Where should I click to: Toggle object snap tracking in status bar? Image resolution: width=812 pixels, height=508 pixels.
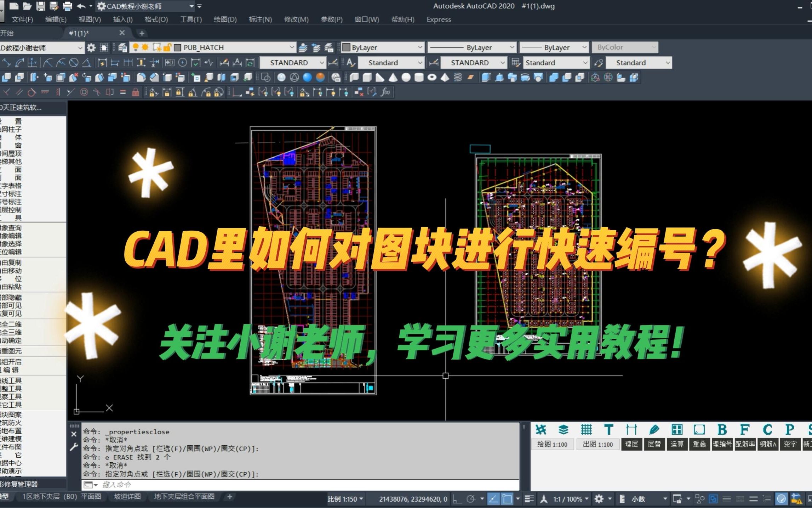(493, 499)
